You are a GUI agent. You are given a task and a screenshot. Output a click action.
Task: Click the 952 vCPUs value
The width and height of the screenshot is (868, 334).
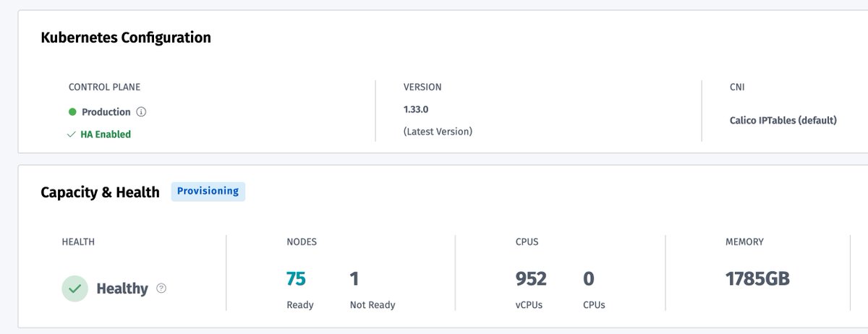[531, 278]
